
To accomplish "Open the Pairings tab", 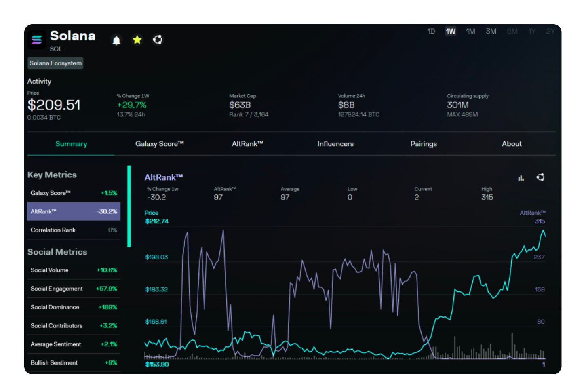I will (x=424, y=144).
